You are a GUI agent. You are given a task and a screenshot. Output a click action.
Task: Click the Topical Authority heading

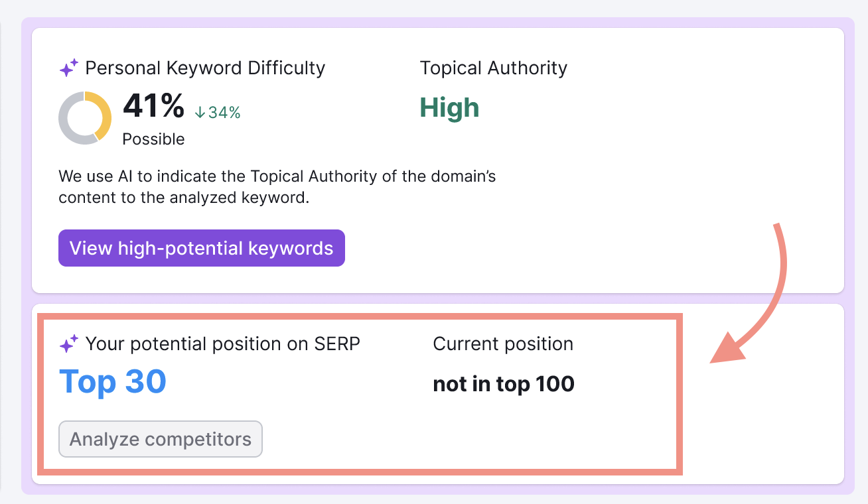point(493,68)
